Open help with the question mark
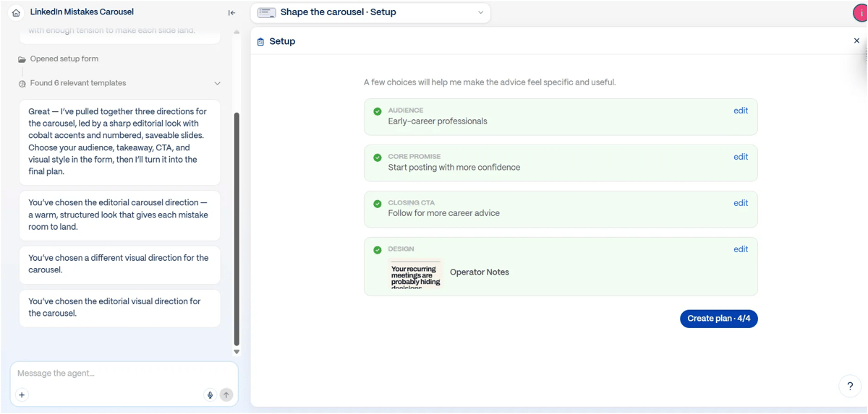This screenshot has width=868, height=414. [x=850, y=387]
